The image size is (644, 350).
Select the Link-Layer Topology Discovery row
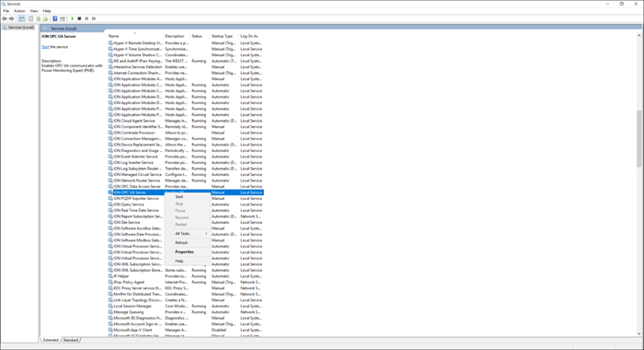[185, 300]
